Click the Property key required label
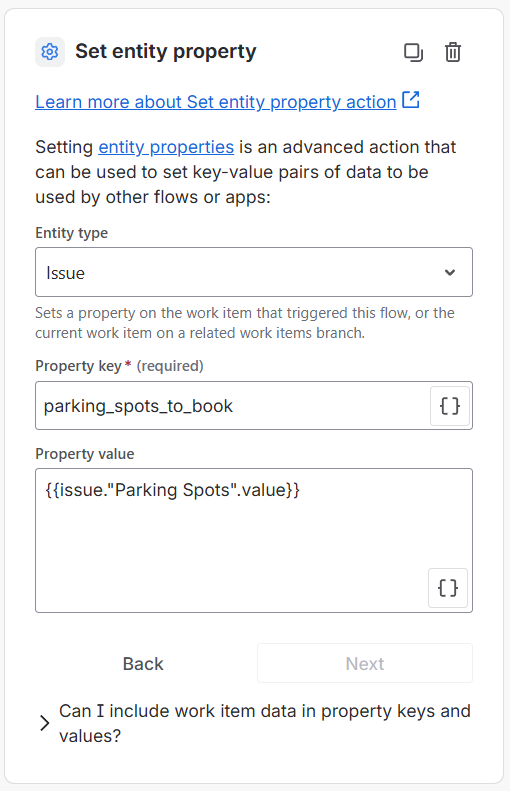 pyautogui.click(x=120, y=366)
